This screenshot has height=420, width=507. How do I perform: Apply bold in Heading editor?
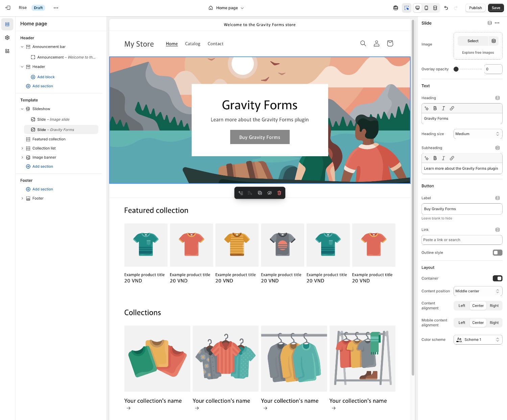coord(435,108)
